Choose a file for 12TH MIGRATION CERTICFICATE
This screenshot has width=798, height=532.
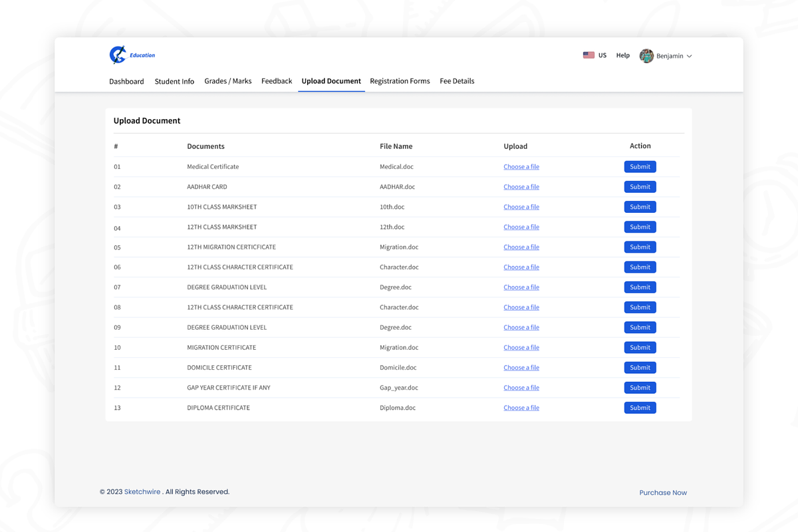[521, 247]
